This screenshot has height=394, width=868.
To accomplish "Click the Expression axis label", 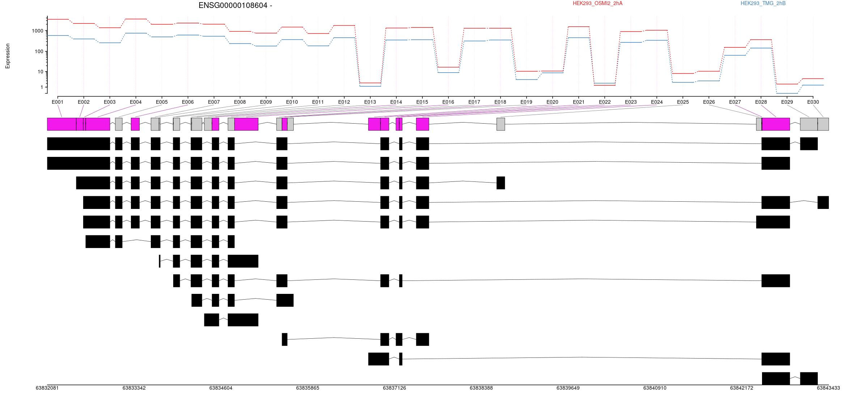I will point(8,56).
